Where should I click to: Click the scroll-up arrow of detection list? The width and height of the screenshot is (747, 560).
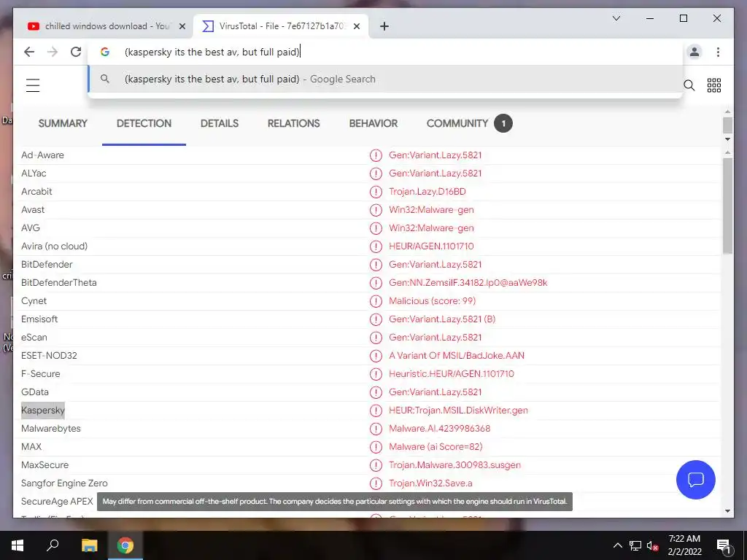pyautogui.click(x=727, y=152)
